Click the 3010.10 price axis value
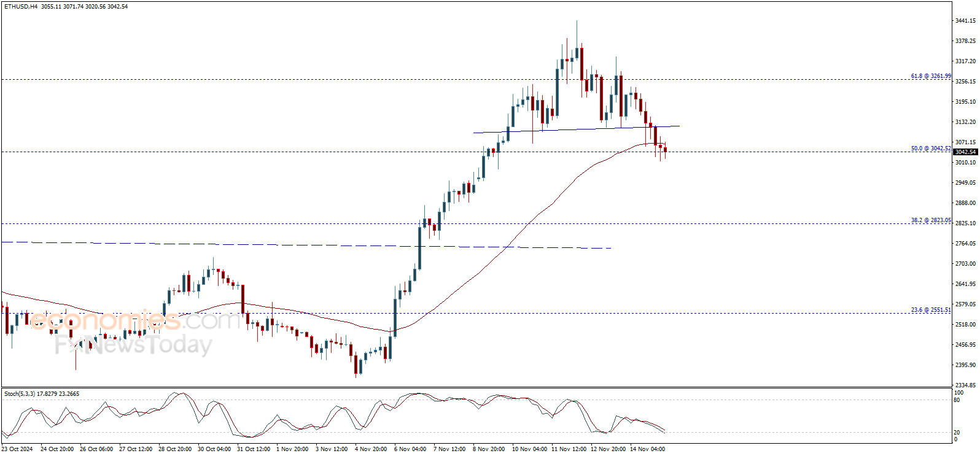 965,163
